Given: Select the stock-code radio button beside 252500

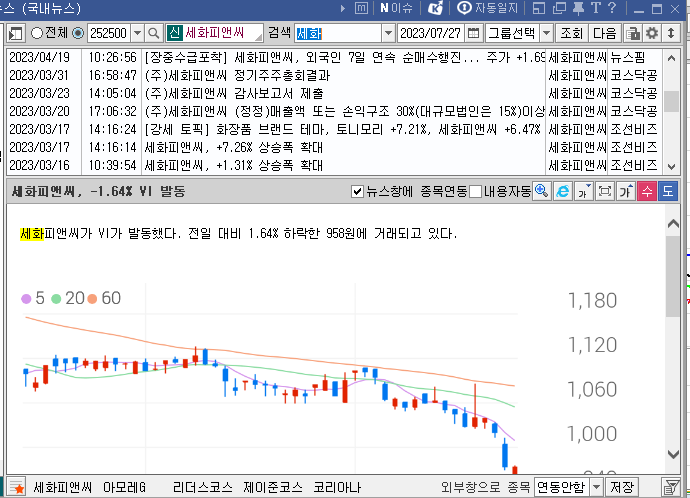Looking at the screenshot, I should (x=78, y=33).
